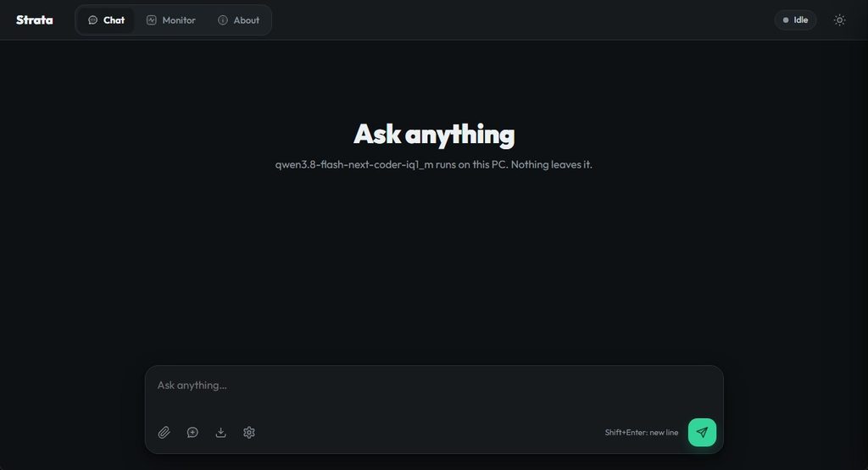Click the qwen3.8-flash-next-coder-iq1_m model text
Screen dimensions: 868x470
tap(354, 164)
